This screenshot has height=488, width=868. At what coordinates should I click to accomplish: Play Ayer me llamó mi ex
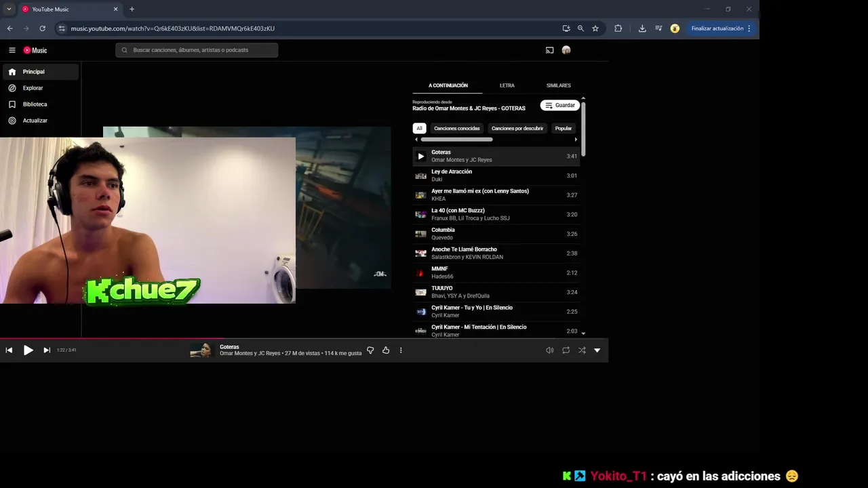click(x=496, y=195)
